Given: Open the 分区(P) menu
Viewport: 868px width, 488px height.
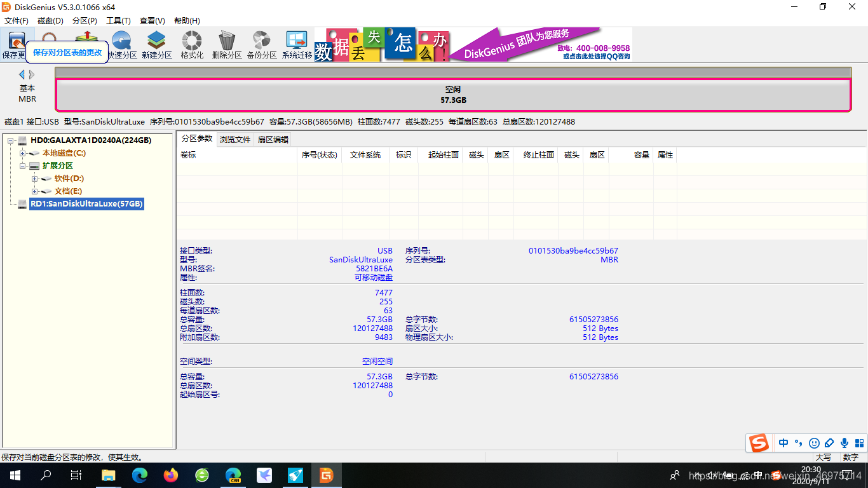Looking at the screenshot, I should pyautogui.click(x=85, y=21).
